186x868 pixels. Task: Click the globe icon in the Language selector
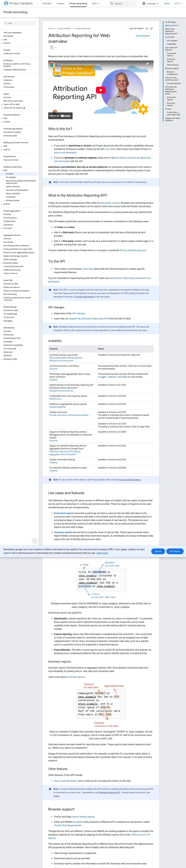click(144, 3)
